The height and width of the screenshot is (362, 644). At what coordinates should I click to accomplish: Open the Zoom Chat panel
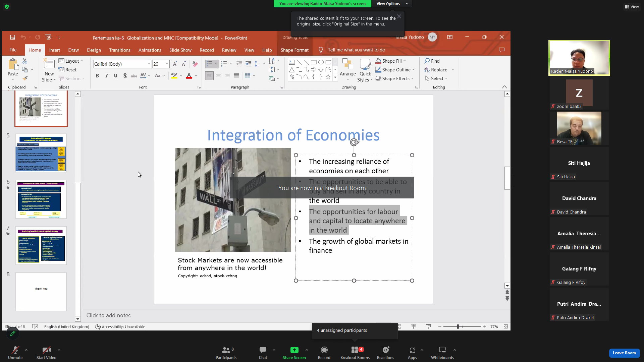point(263,353)
